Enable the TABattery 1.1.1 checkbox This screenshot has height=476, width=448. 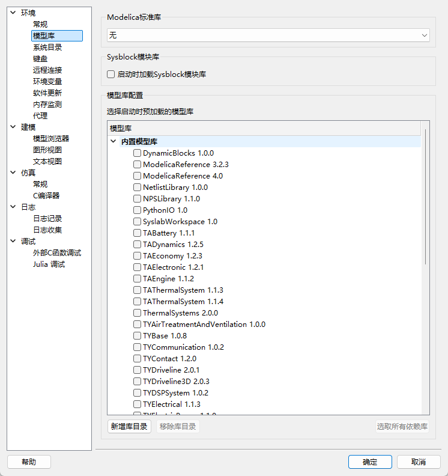pyautogui.click(x=137, y=233)
